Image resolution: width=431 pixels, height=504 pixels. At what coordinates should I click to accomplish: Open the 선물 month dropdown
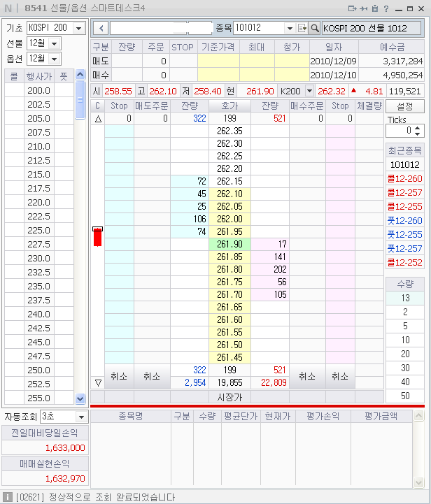click(x=55, y=43)
